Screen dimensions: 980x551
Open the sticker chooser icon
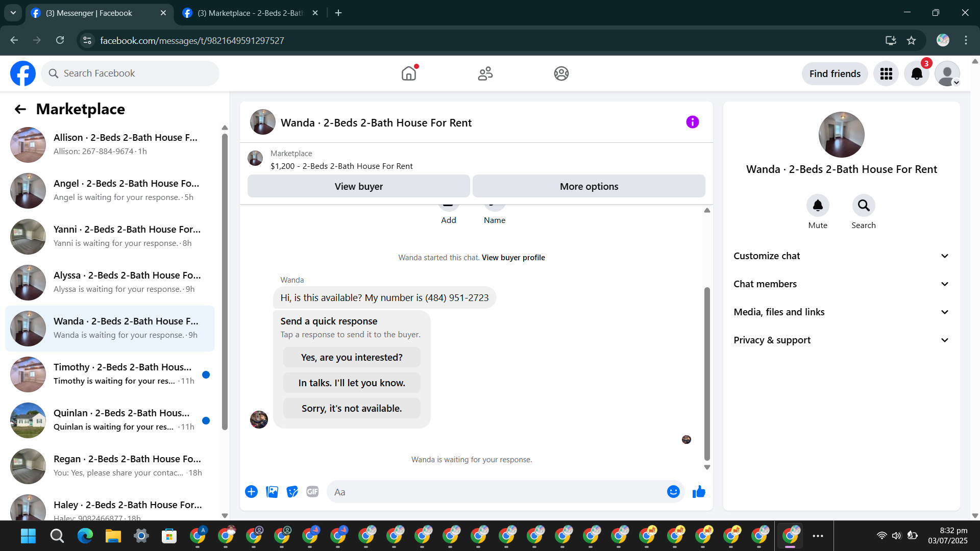[292, 492]
